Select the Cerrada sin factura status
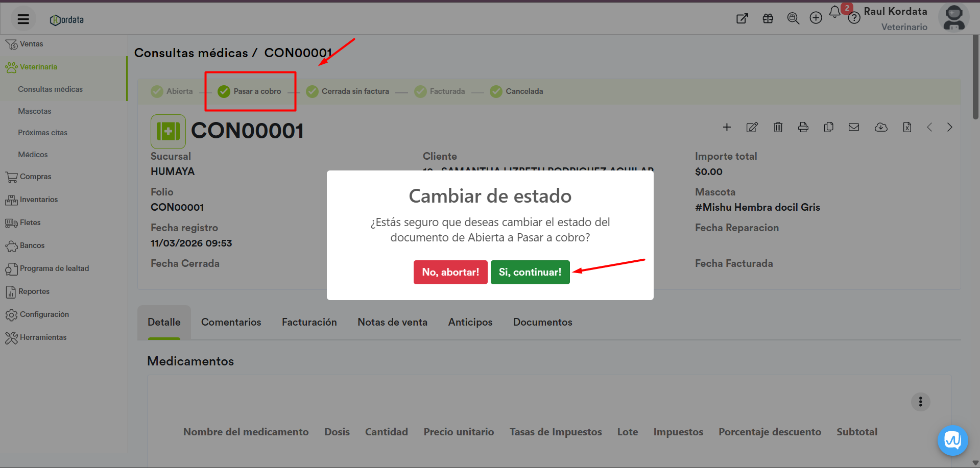980x468 pixels. point(348,91)
